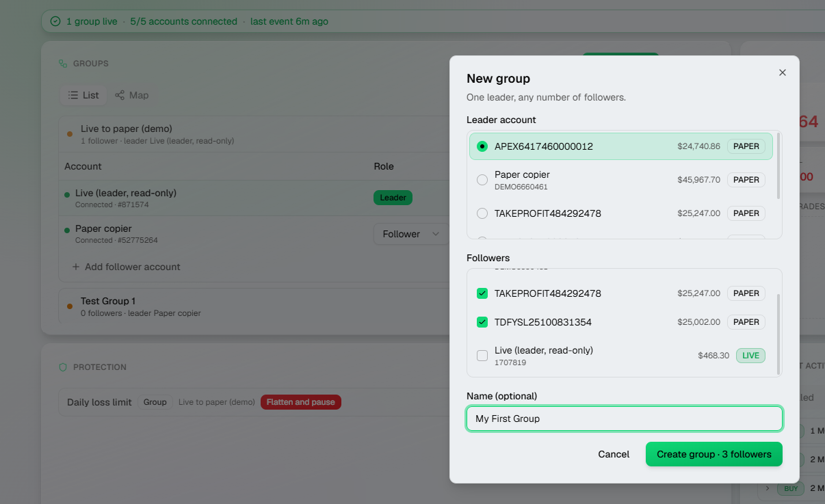Click the $468.30 balance

pyautogui.click(x=713, y=356)
